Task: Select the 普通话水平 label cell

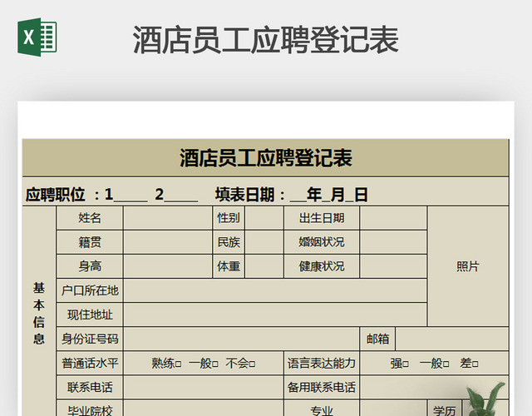Action: click(90, 364)
